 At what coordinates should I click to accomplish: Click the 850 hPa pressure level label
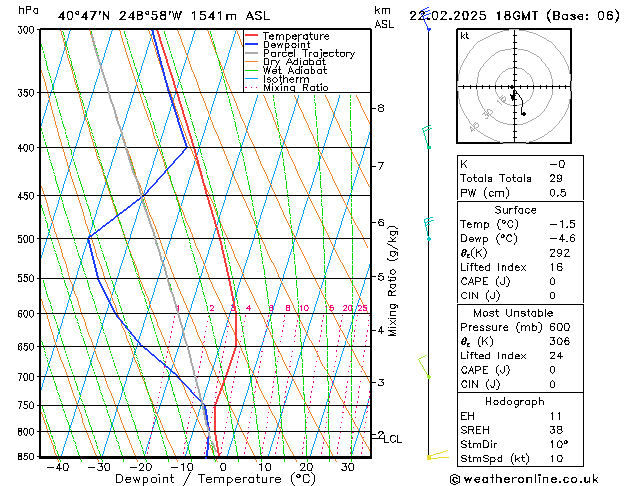[x=28, y=457]
